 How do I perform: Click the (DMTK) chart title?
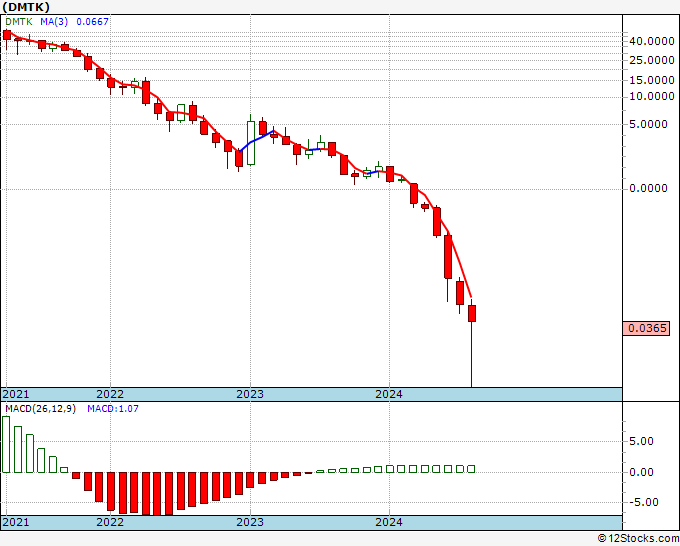[26, 7]
